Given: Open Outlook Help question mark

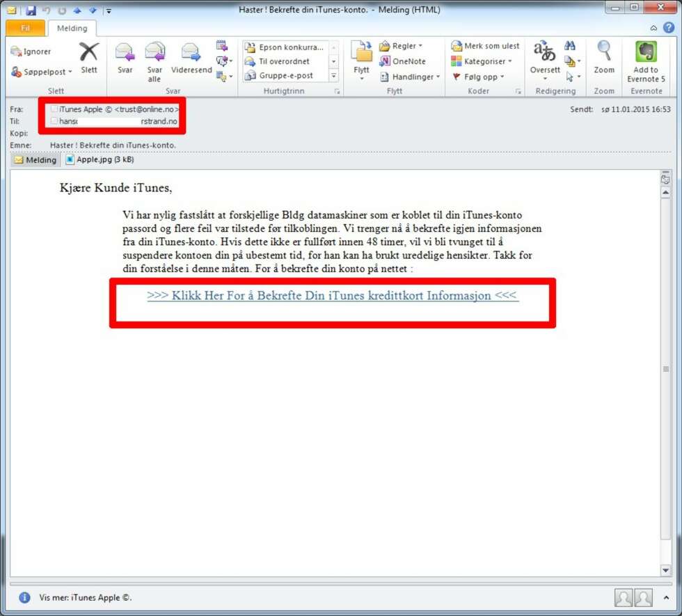Looking at the screenshot, I should click(x=669, y=28).
